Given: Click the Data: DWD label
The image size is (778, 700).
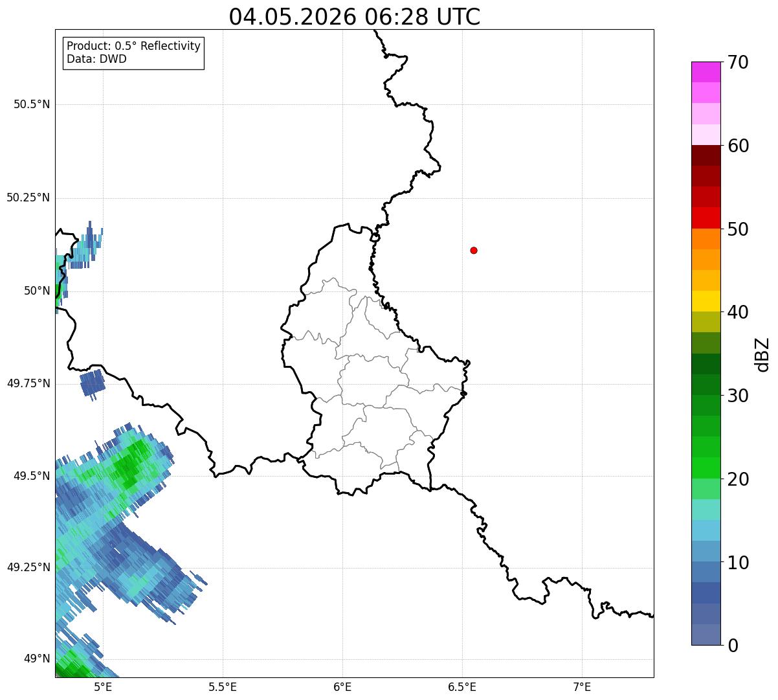Looking at the screenshot, I should pyautogui.click(x=96, y=59).
